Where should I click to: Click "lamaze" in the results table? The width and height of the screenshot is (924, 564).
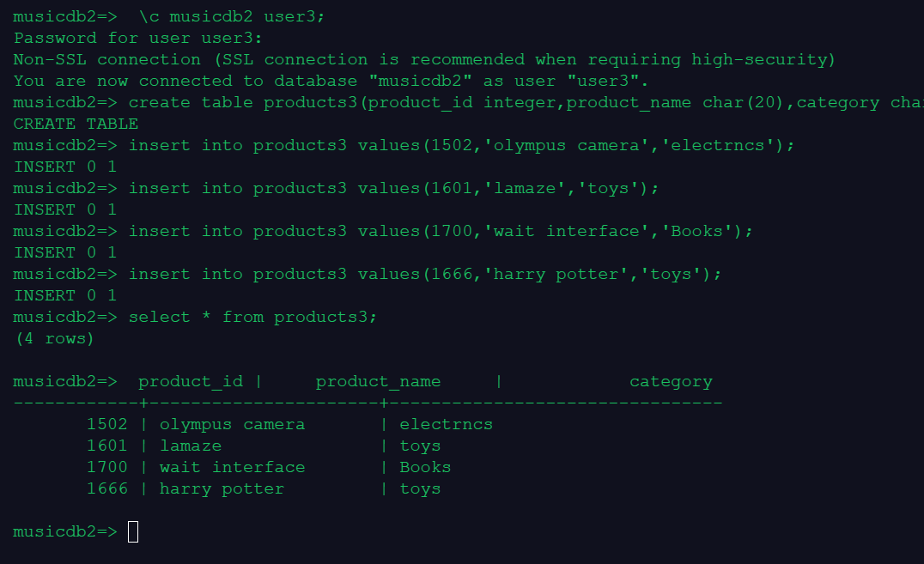tap(190, 446)
